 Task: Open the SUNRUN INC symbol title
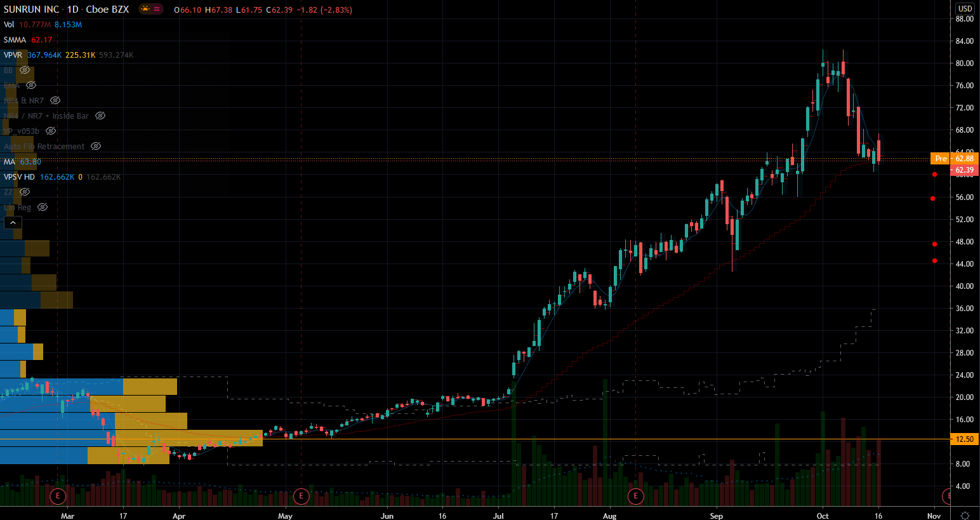31,10
